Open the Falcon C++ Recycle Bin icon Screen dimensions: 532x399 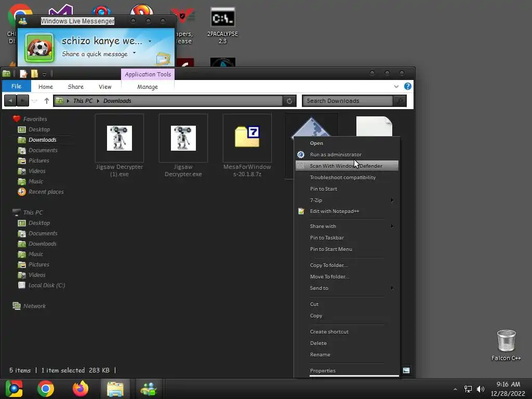coord(506,345)
